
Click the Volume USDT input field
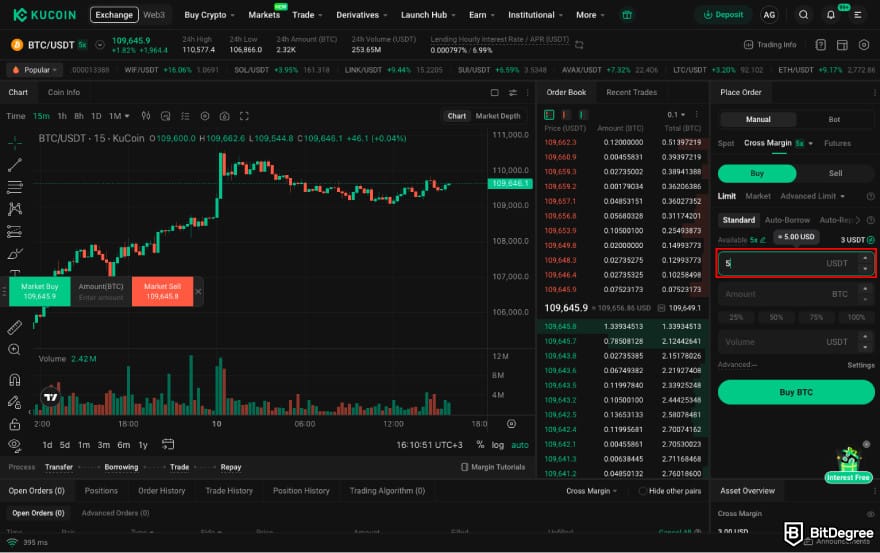[x=796, y=342]
